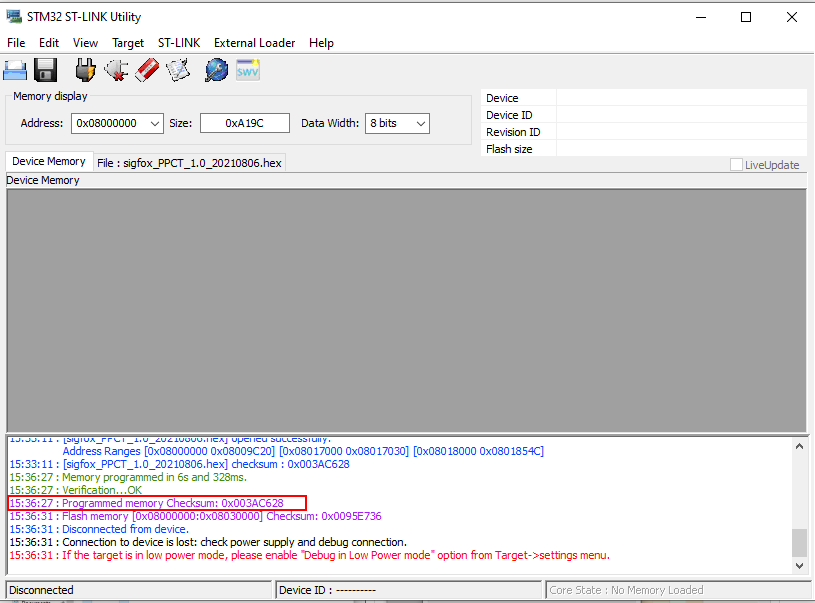Open the Help menu
Viewport: 815px width, 603px height.
tap(321, 43)
